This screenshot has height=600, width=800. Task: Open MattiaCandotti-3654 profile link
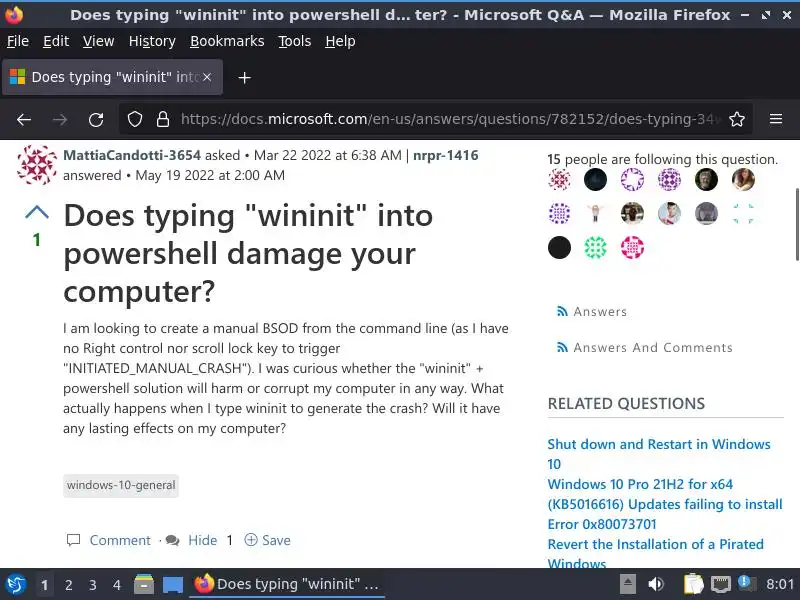(132, 155)
